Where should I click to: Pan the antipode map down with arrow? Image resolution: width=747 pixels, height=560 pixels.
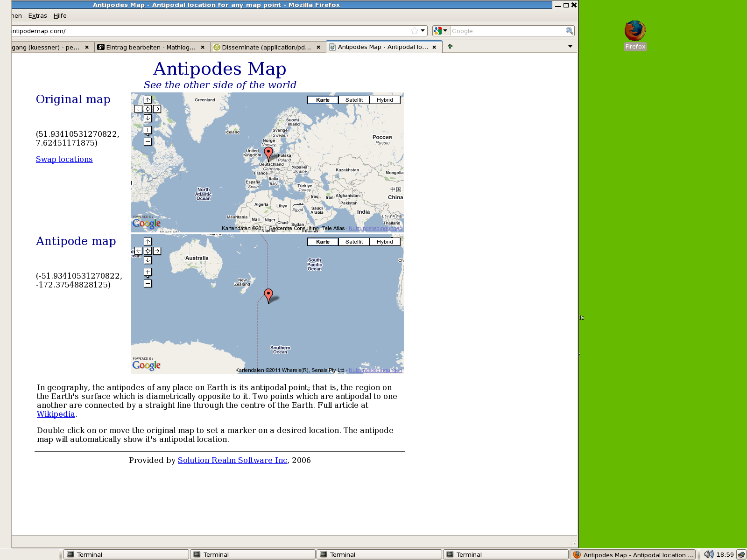coord(148,260)
